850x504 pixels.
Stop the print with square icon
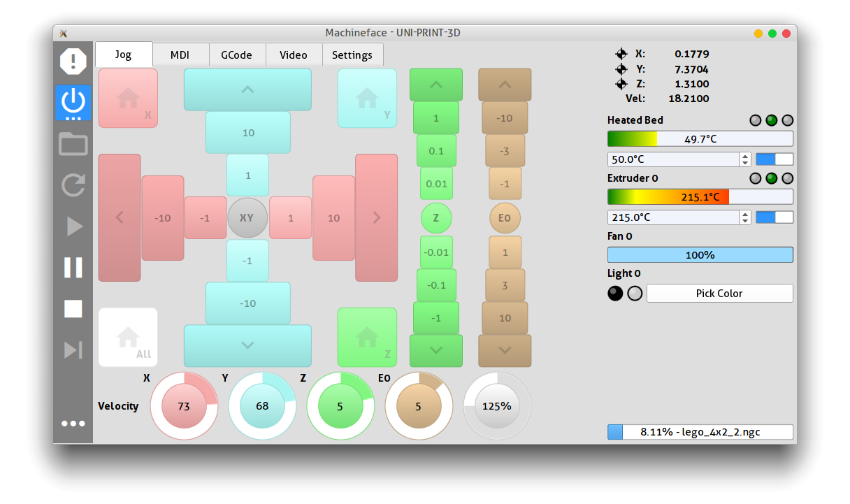point(73,309)
